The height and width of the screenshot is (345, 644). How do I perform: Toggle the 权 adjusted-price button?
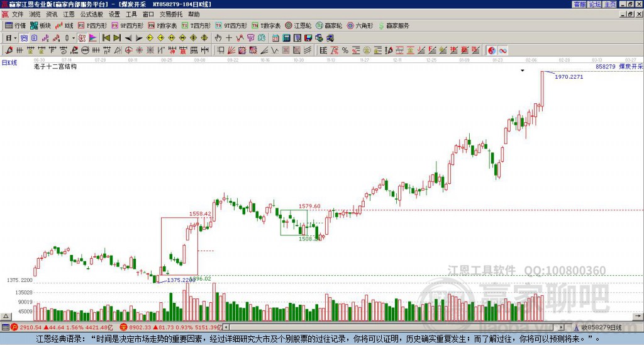tap(82, 38)
